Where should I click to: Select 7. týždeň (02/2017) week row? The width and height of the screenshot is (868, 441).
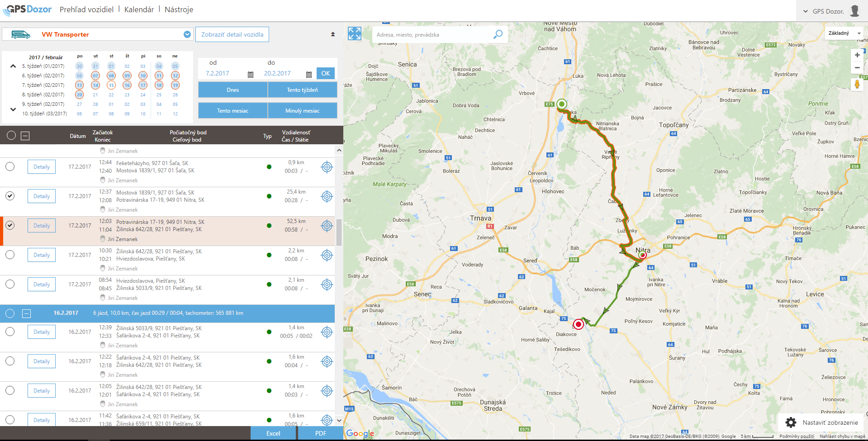pyautogui.click(x=43, y=85)
